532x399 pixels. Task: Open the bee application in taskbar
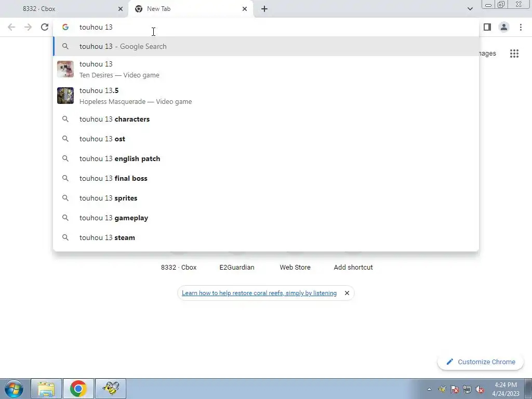(111, 389)
